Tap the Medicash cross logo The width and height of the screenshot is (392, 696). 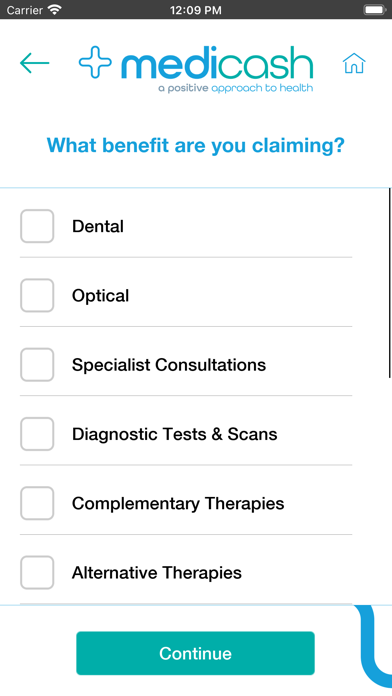95,62
